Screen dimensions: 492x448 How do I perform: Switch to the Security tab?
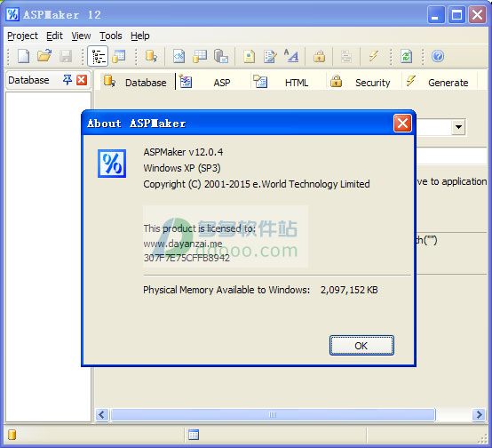(x=364, y=82)
